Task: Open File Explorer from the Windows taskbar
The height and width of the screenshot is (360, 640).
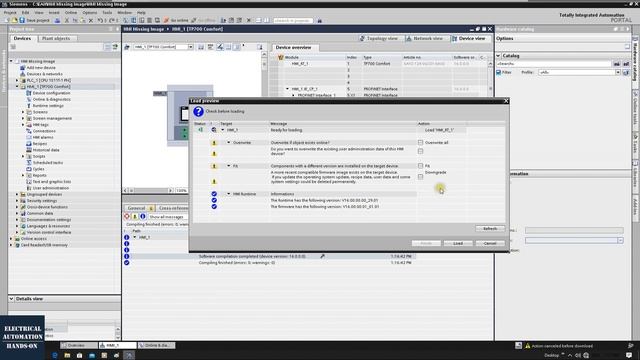Action: coord(67,355)
